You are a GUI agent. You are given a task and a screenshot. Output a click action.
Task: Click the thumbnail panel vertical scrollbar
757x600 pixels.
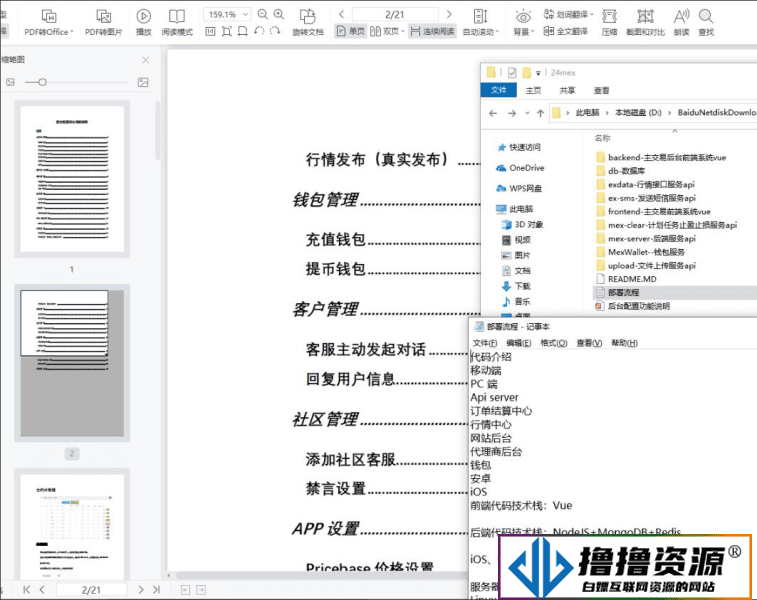(x=157, y=131)
